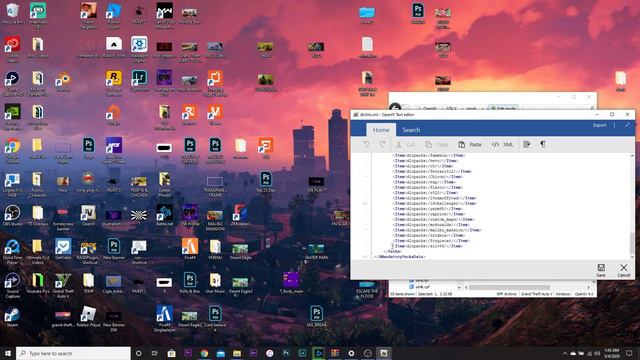
Task: Click the dlcpacks:/mcdonalds/ item line
Action: [431, 224]
